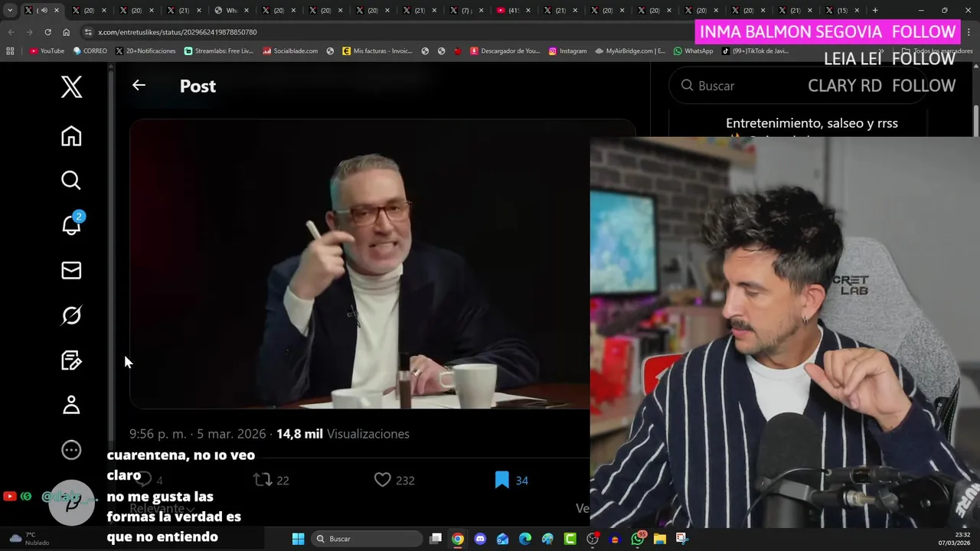The image size is (980, 551).
Task: Click the browser address bar URL
Action: [x=178, y=32]
